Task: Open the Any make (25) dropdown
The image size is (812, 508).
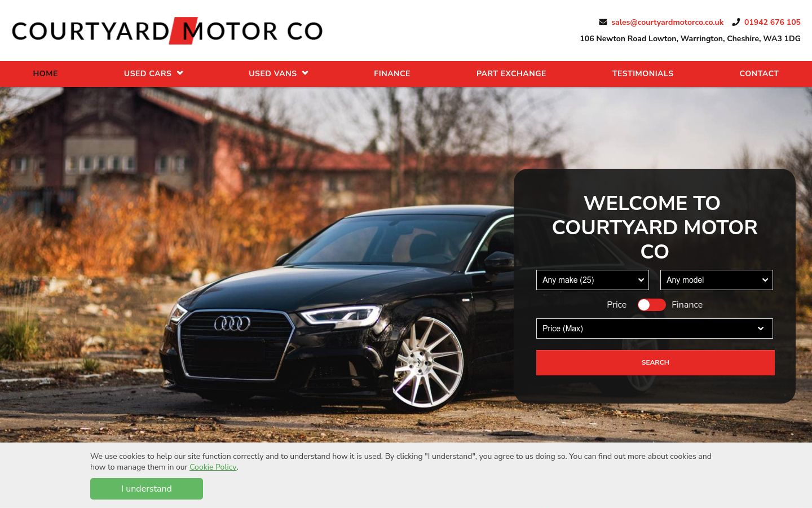Action: pyautogui.click(x=593, y=280)
